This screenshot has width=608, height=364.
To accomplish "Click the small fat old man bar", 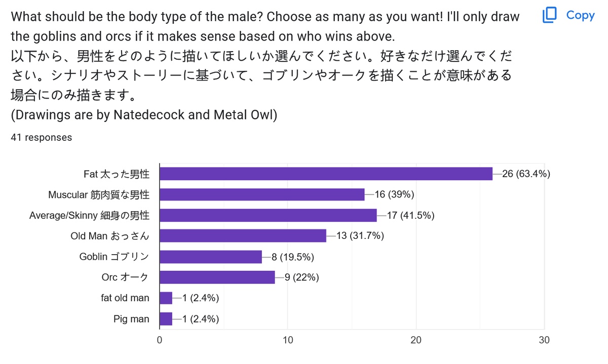I will (x=166, y=298).
